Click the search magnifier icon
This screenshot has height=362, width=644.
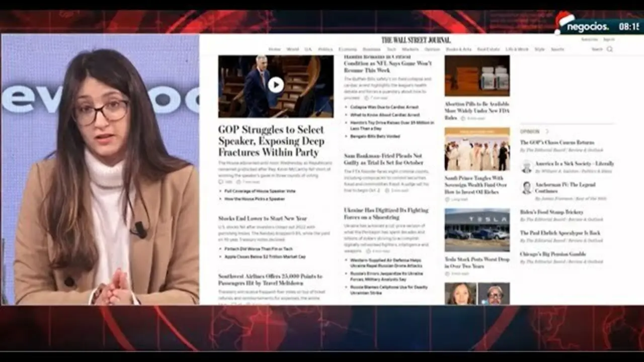click(x=610, y=49)
